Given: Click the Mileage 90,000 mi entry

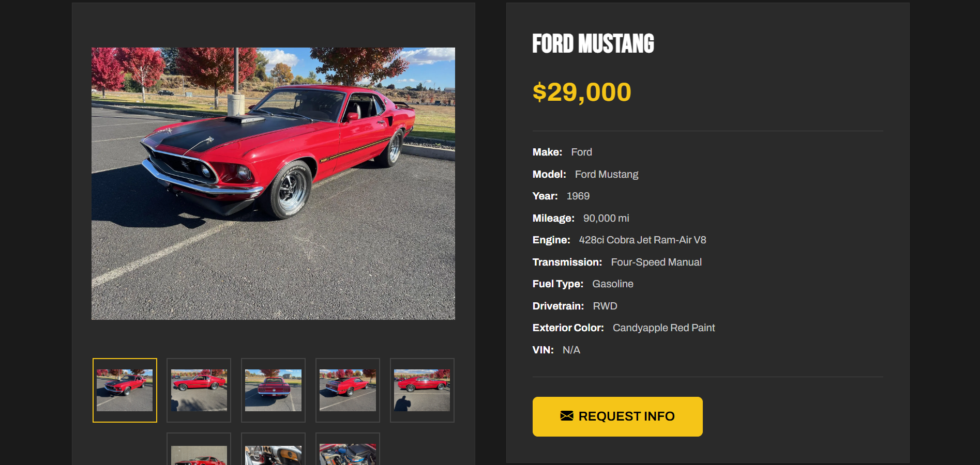Looking at the screenshot, I should 581,218.
